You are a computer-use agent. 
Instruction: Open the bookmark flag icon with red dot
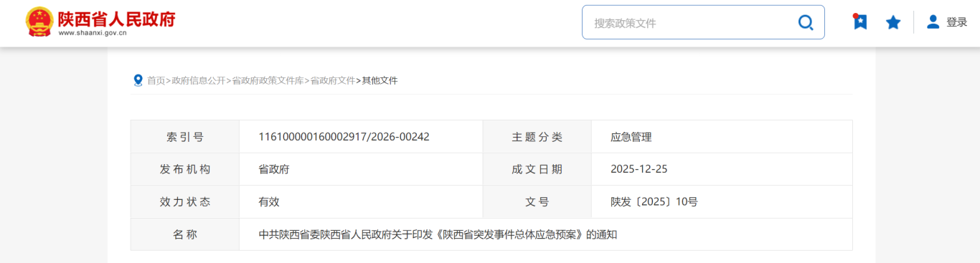coord(859,21)
